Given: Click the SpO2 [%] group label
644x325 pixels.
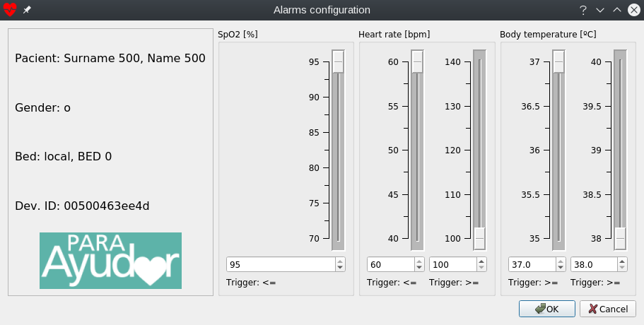Looking at the screenshot, I should pyautogui.click(x=238, y=35).
